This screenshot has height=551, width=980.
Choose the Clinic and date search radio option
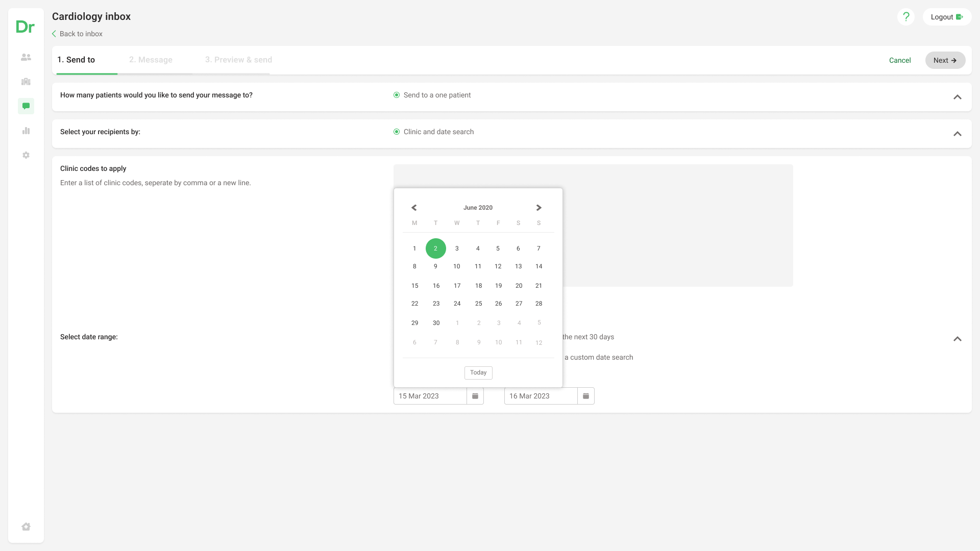[396, 132]
